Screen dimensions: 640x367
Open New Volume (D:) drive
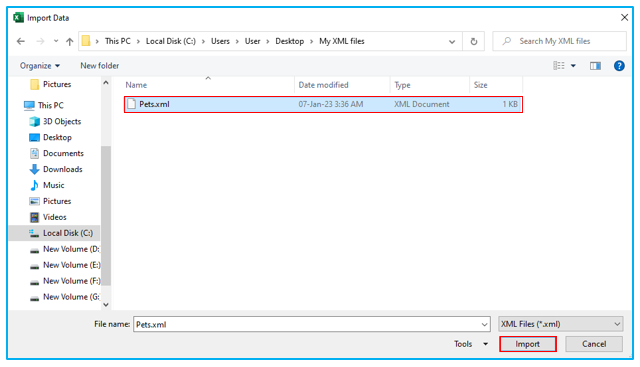coord(64,249)
